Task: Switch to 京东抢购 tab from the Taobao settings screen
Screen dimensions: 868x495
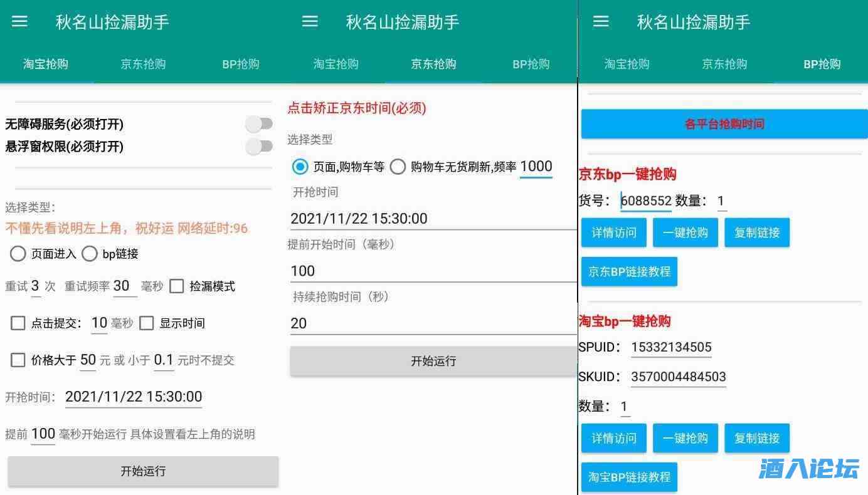Action: [x=143, y=64]
